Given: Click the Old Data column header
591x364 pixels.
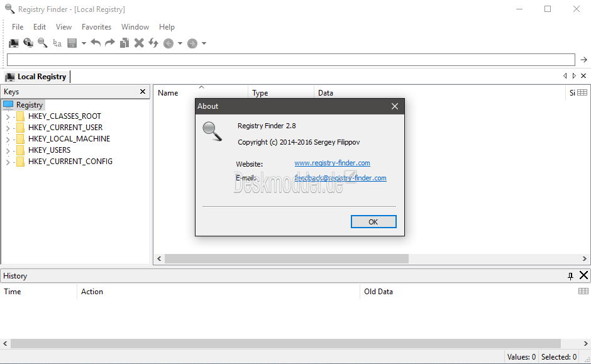Looking at the screenshot, I should point(378,291).
